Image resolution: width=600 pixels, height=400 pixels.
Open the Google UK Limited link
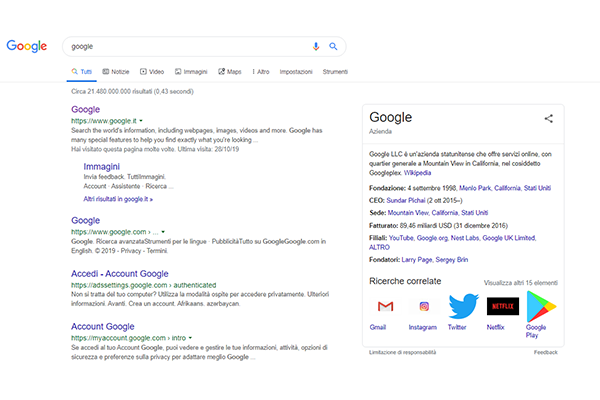[x=509, y=238]
